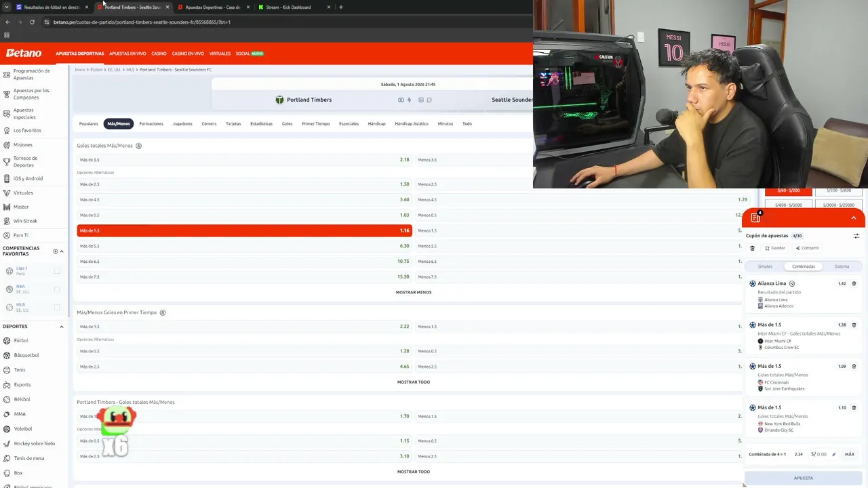Viewport: 868px width, 488px height.
Task: Save the coupon with Guardar
Action: (x=775, y=248)
